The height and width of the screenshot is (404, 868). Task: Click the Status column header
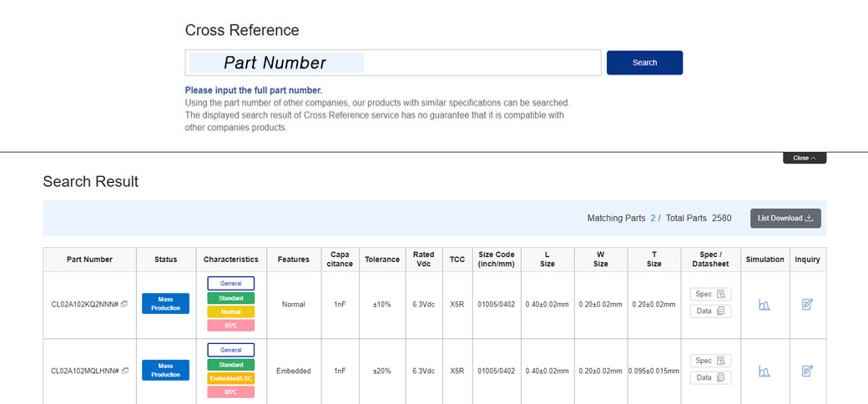pos(166,260)
